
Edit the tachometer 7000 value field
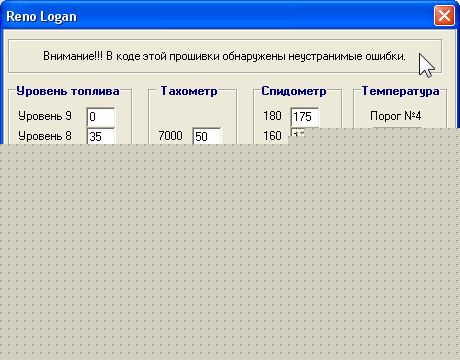207,136
